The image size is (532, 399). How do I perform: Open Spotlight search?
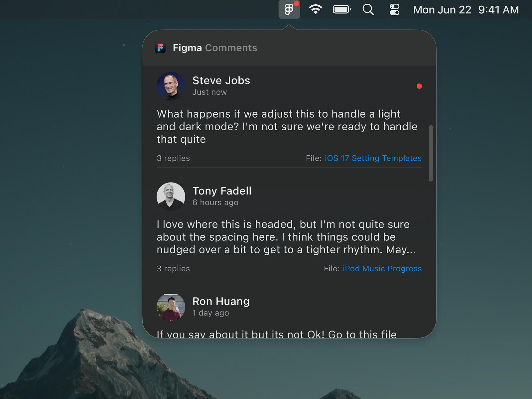click(x=368, y=10)
